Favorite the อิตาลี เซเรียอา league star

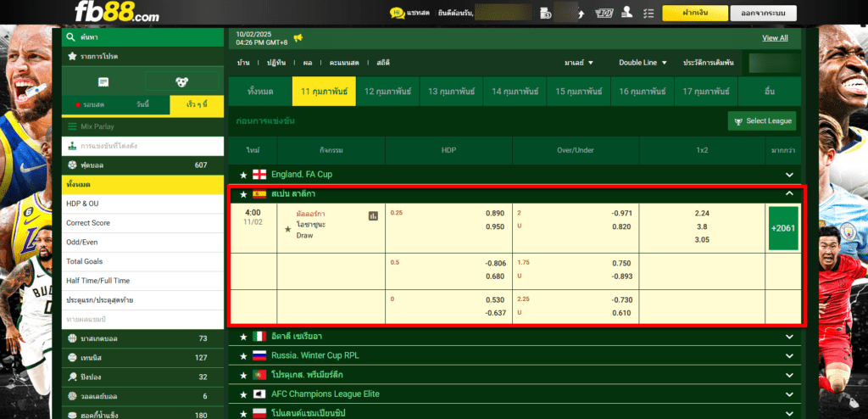pos(243,337)
